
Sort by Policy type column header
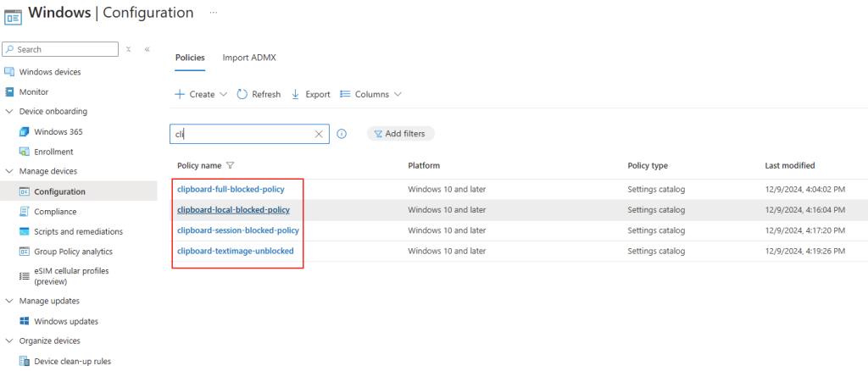click(x=648, y=165)
